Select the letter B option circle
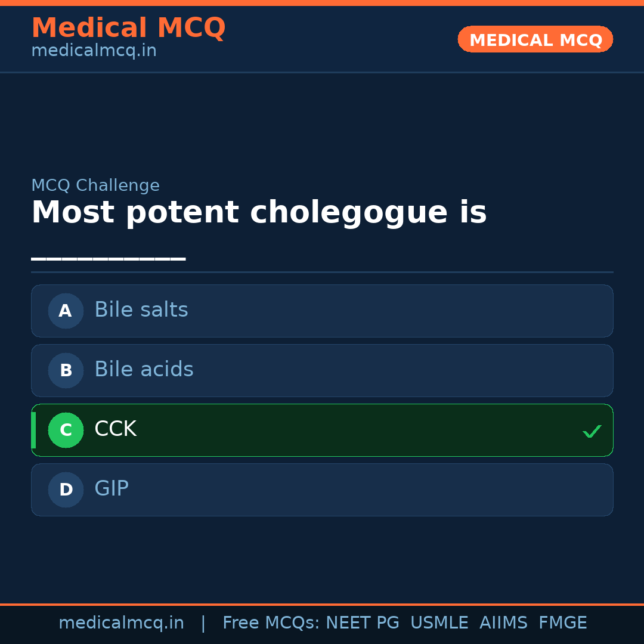Viewport: 644px width, 644px height. coord(66,370)
